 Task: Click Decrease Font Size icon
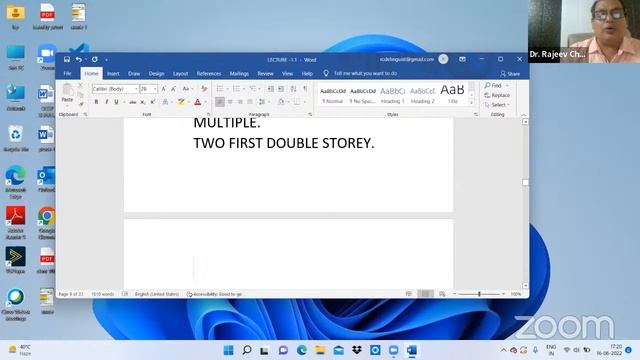point(173,89)
